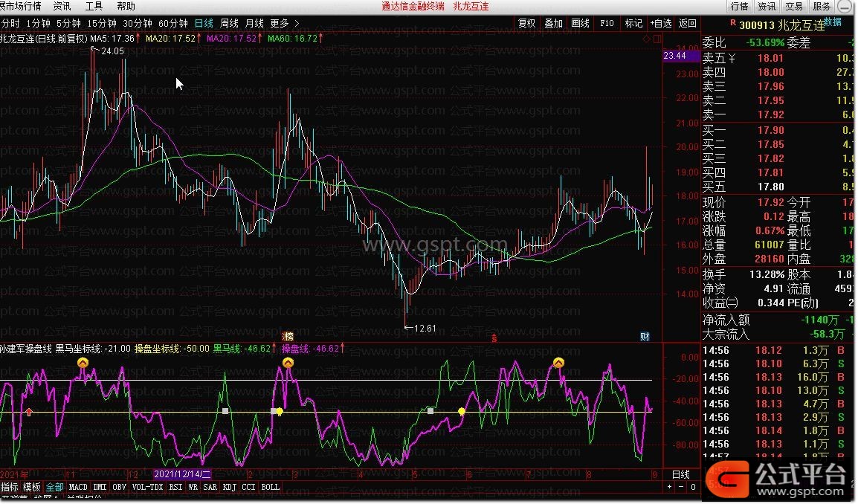
Task: Click the 叠加 overlay toolbar item
Action: 553,23
